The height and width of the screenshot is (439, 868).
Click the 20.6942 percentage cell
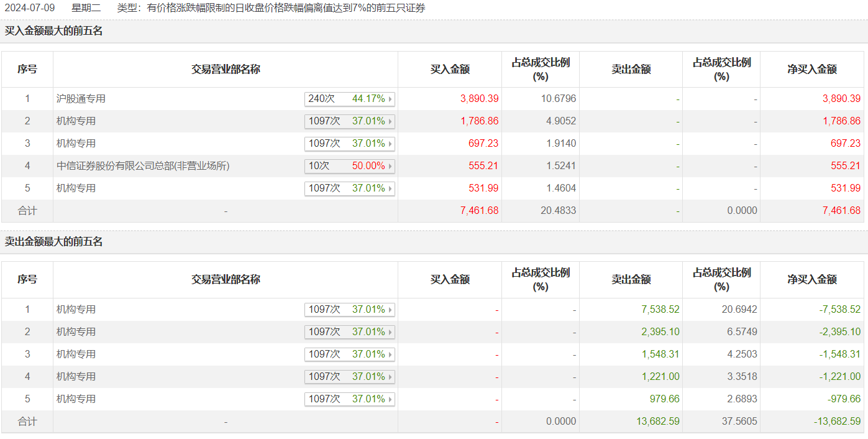click(739, 310)
